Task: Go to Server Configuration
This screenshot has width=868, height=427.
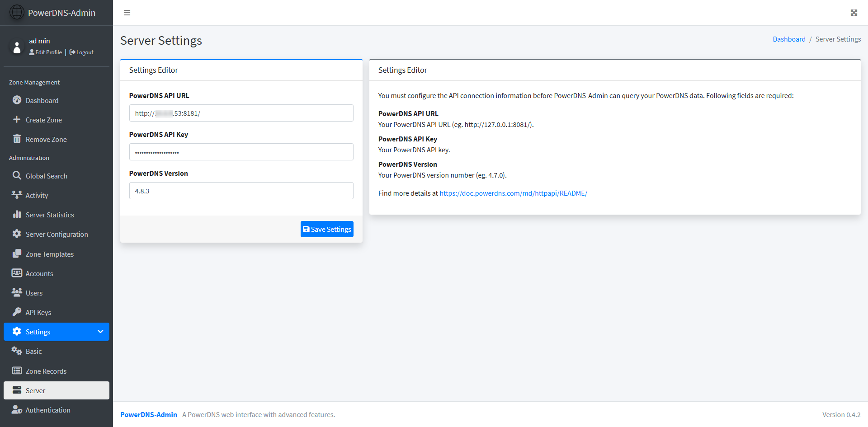Action: point(57,234)
